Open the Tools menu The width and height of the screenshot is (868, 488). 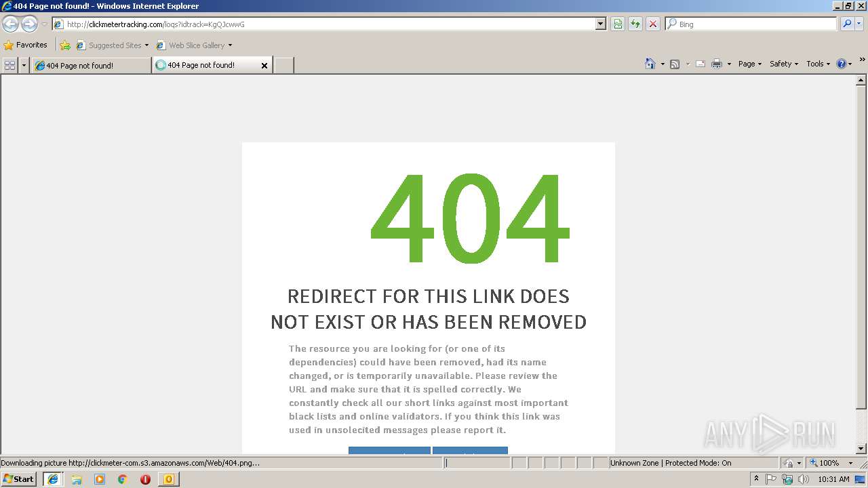(x=818, y=64)
